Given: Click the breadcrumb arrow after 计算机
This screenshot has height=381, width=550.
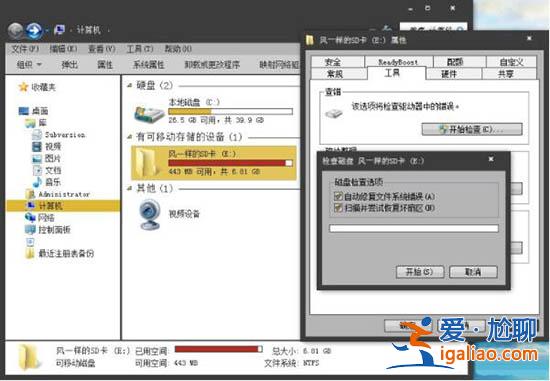Looking at the screenshot, I should [x=109, y=30].
